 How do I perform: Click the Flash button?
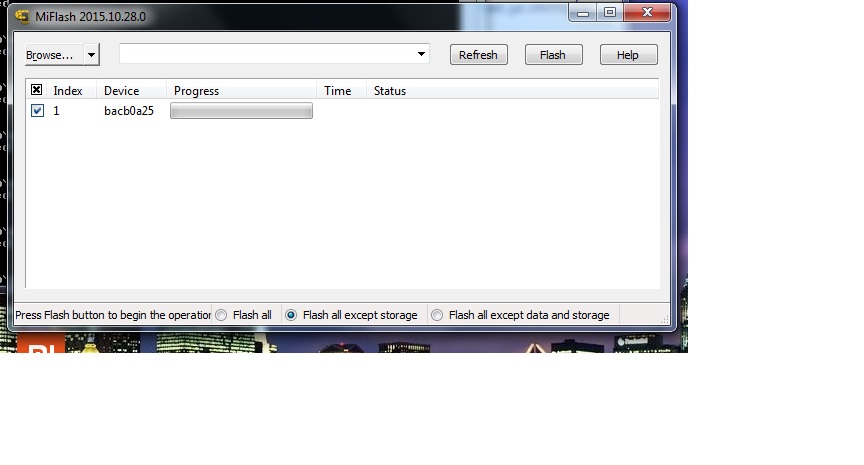[553, 55]
